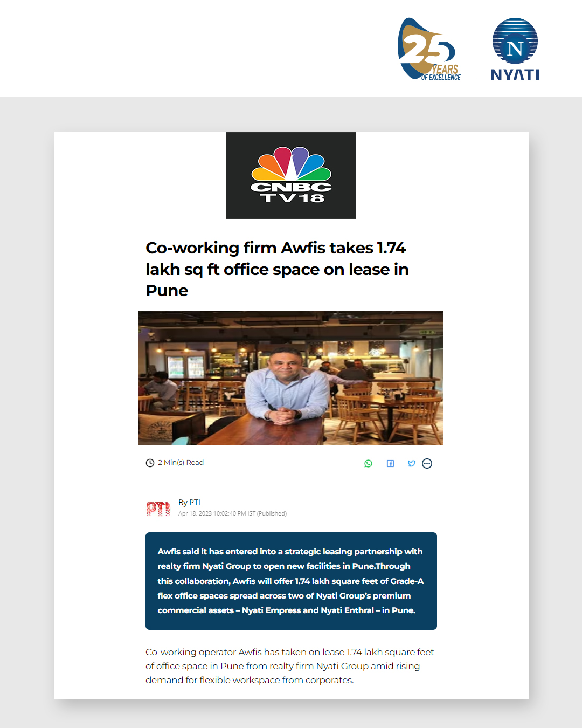
Task: Open the more options ellipsis icon
Action: coord(427,463)
